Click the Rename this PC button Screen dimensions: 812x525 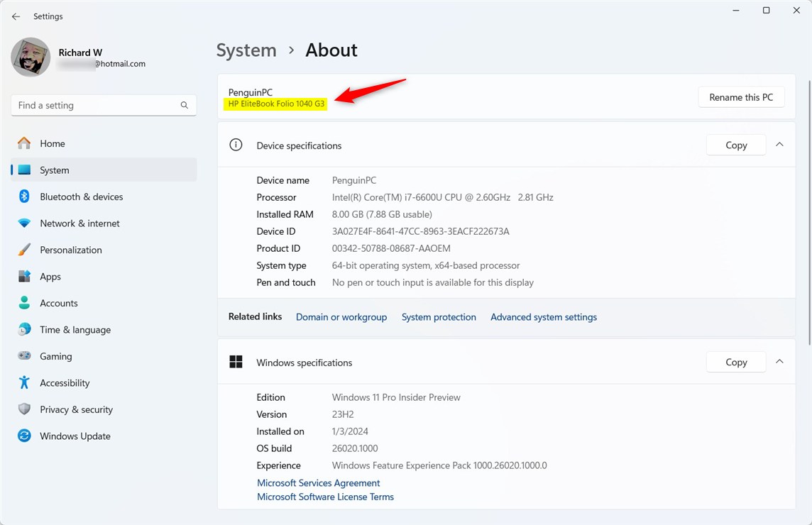741,97
